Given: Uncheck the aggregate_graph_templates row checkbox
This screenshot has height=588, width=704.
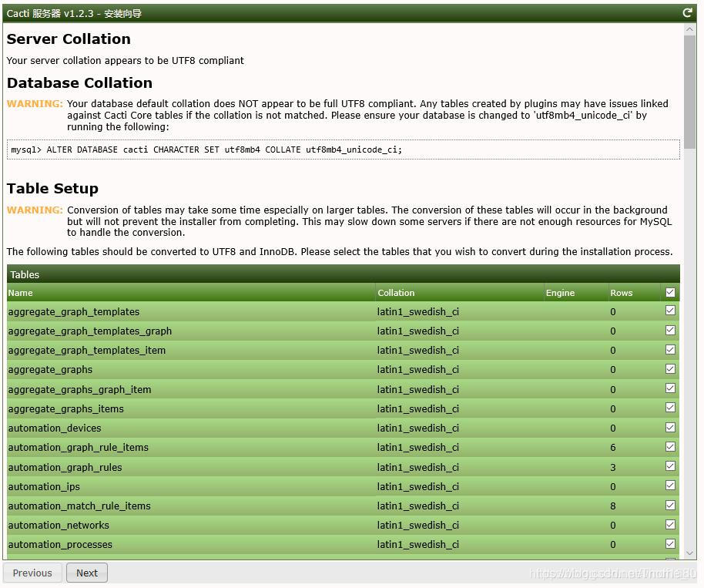Looking at the screenshot, I should [x=670, y=311].
